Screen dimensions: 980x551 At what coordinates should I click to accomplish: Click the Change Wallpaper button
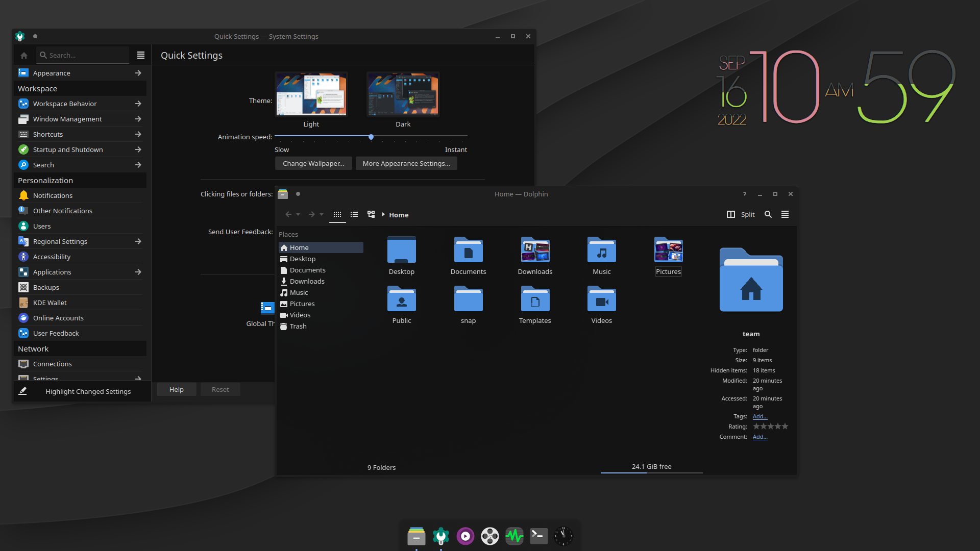(313, 163)
